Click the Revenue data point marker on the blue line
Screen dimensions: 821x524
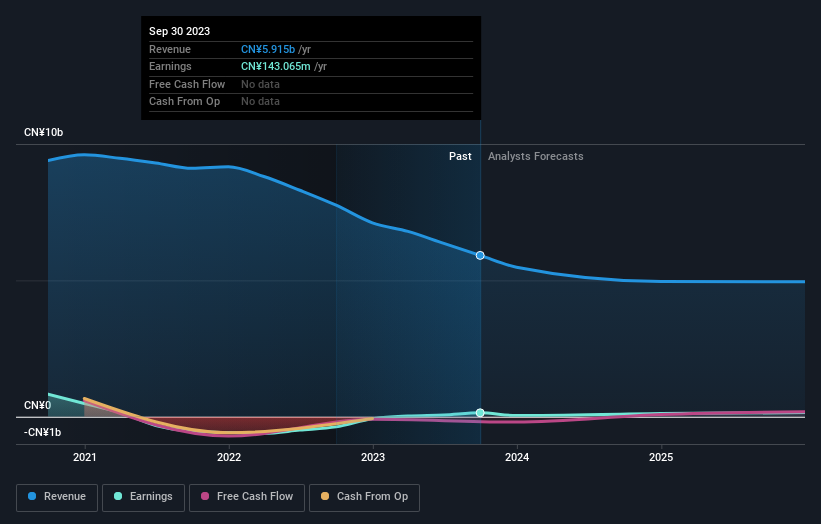480,255
